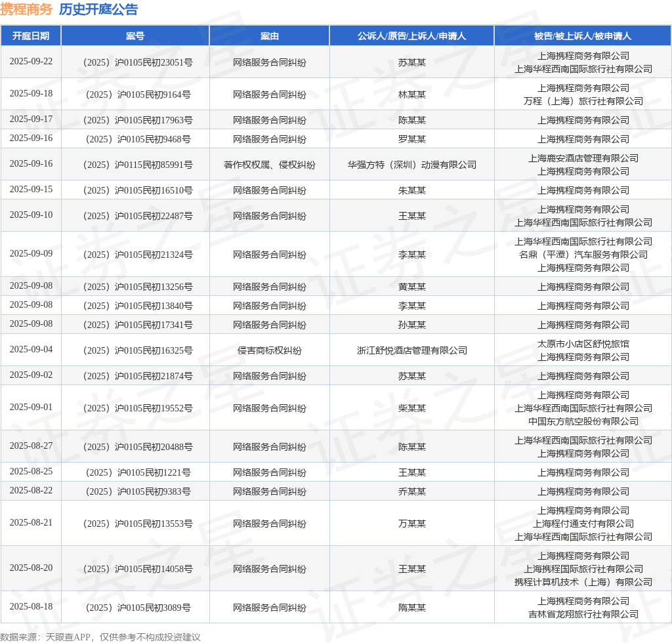Select case number 沪0105民初13256号
The width and height of the screenshot is (672, 643).
click(x=138, y=287)
